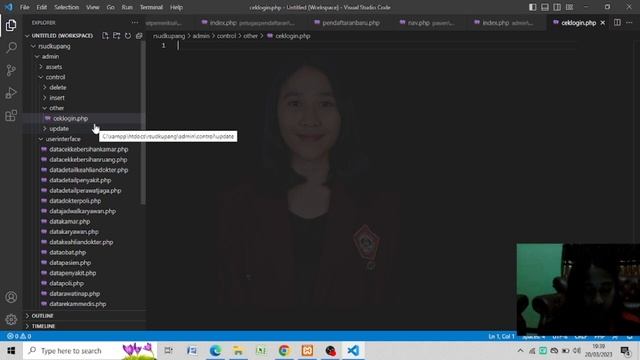
Task: Open editor more actions ellipsis
Action: 629,22
